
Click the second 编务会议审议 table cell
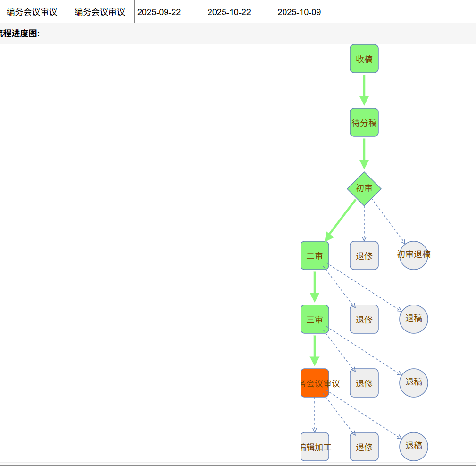pos(100,12)
